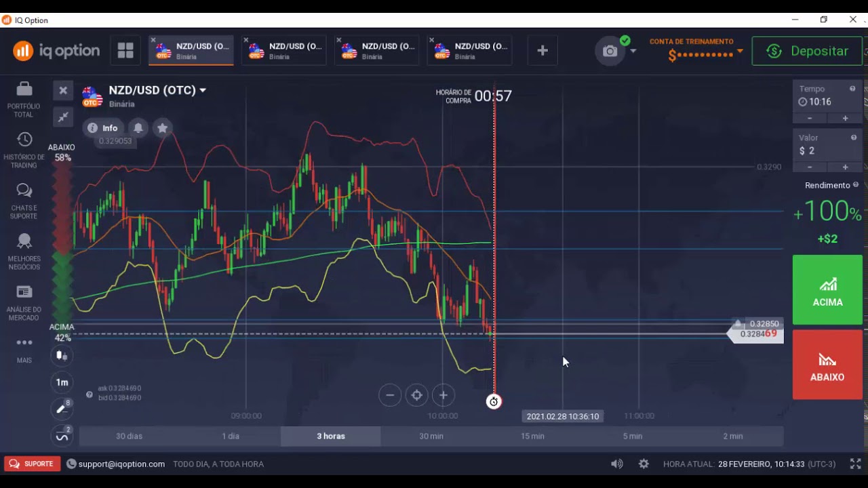The width and height of the screenshot is (868, 488).
Task: Zoom in the chart with plus
Action: click(x=443, y=395)
